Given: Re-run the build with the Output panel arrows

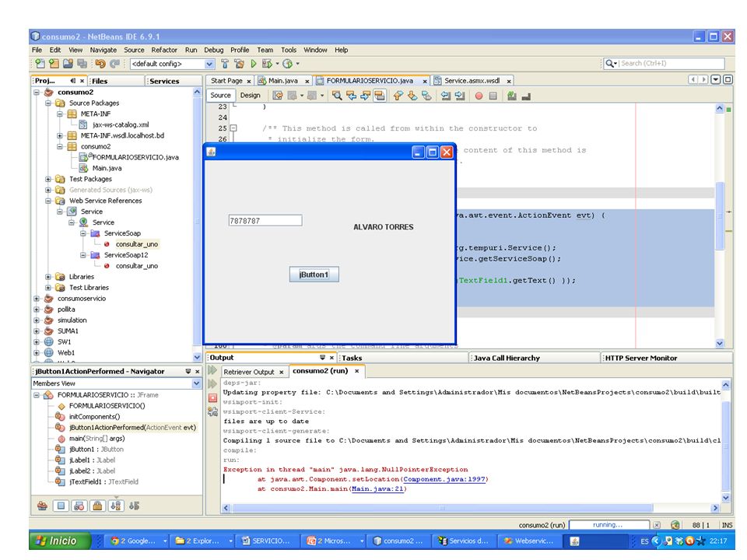Looking at the screenshot, I should point(212,370).
